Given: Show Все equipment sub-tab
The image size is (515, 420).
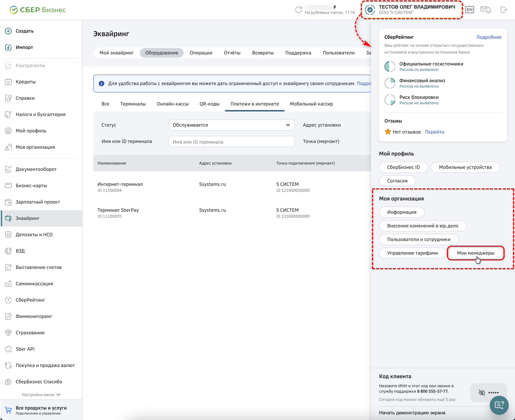Looking at the screenshot, I should click(x=106, y=104).
